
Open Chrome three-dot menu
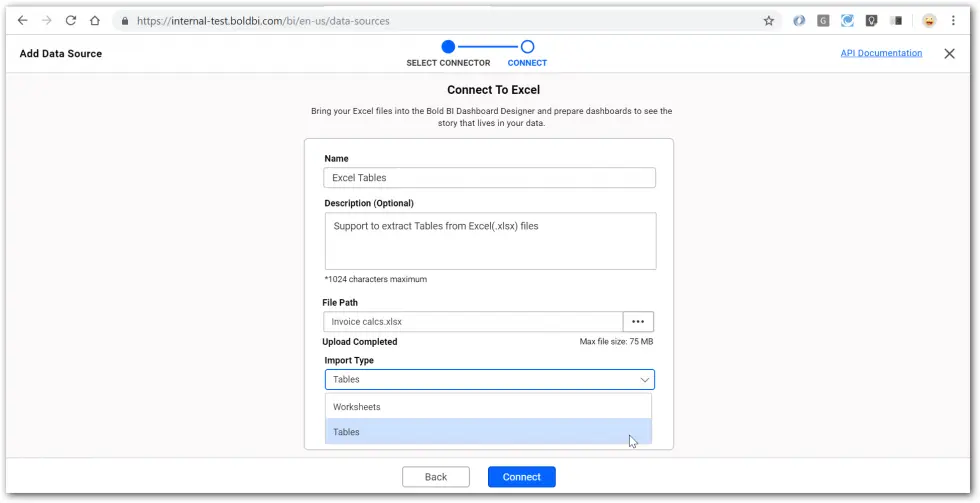pyautogui.click(x=955, y=20)
